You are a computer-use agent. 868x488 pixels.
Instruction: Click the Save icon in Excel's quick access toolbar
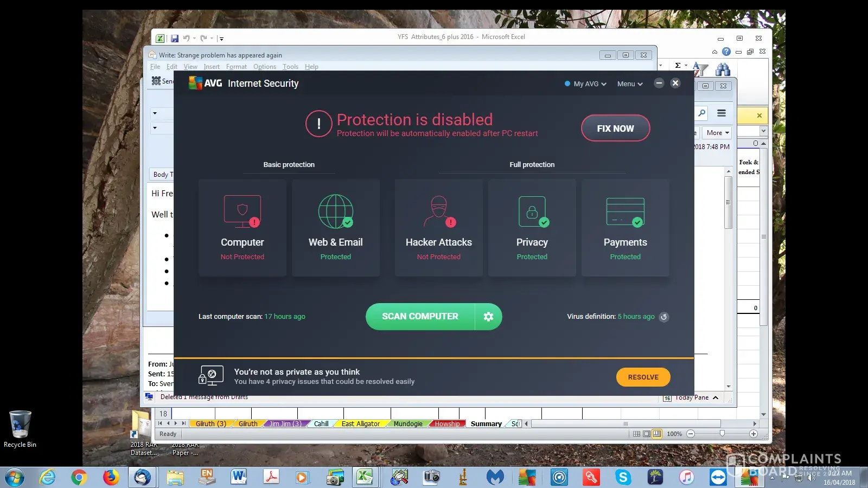175,38
